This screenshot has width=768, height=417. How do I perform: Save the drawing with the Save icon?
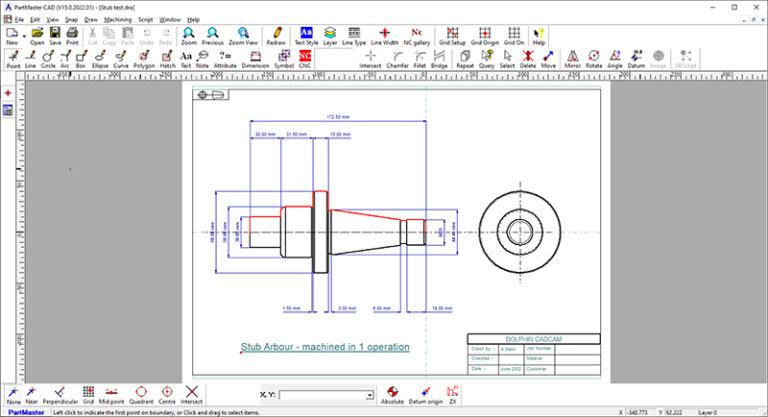55,36
